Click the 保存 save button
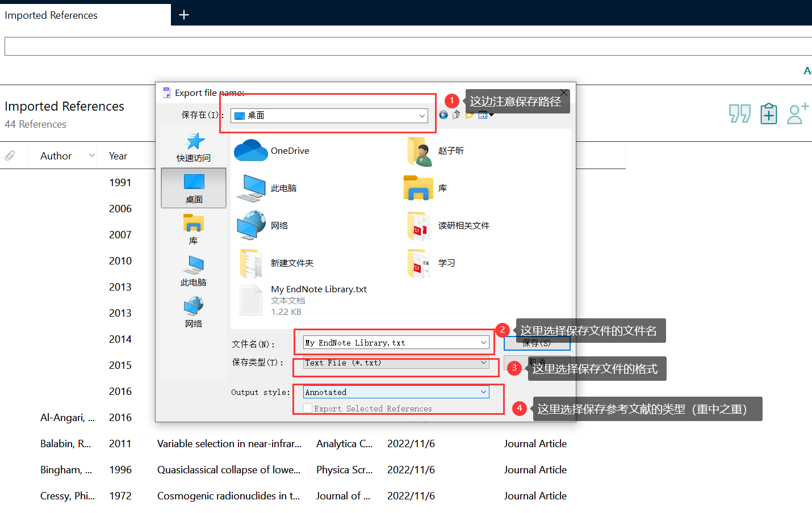Viewport: 812px width, 513px height. (536, 343)
